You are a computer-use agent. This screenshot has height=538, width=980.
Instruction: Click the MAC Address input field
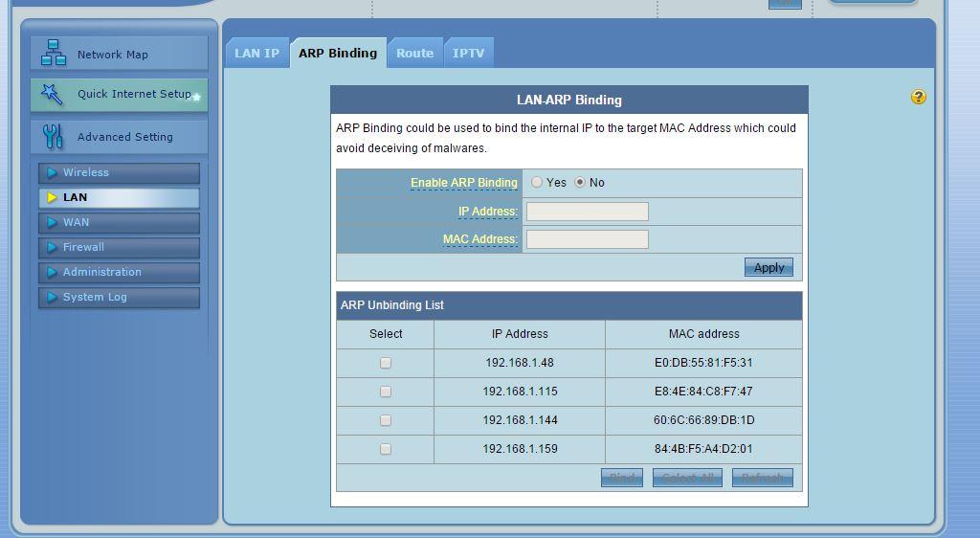588,239
